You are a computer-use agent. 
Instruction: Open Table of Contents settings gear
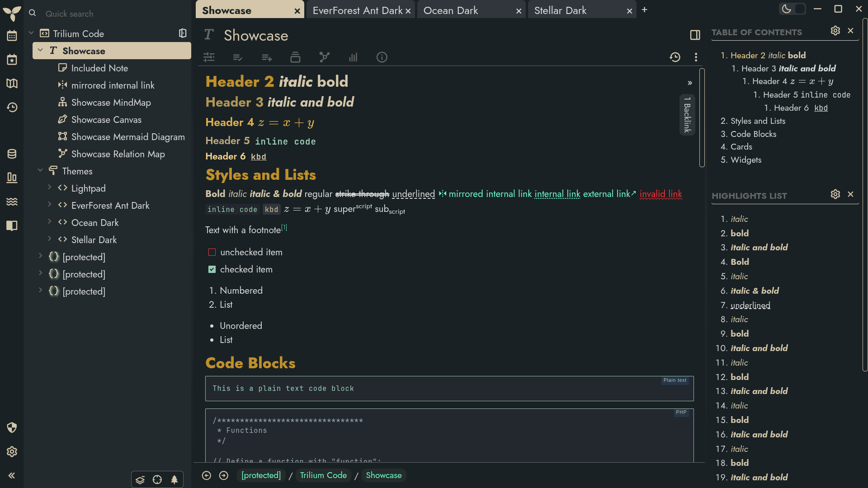pyautogui.click(x=835, y=31)
